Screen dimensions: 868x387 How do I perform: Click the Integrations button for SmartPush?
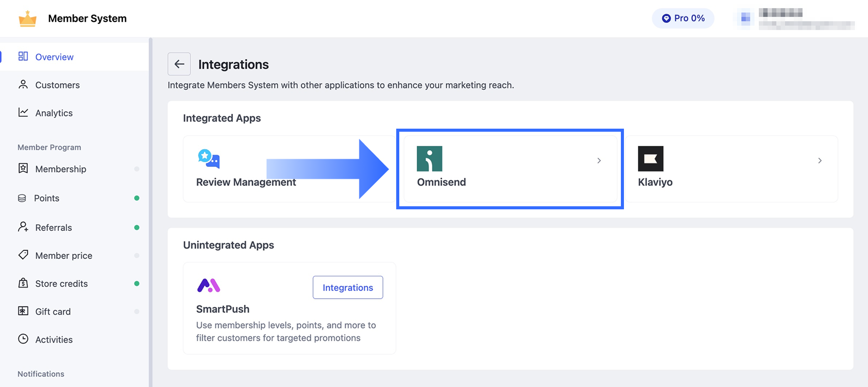348,287
